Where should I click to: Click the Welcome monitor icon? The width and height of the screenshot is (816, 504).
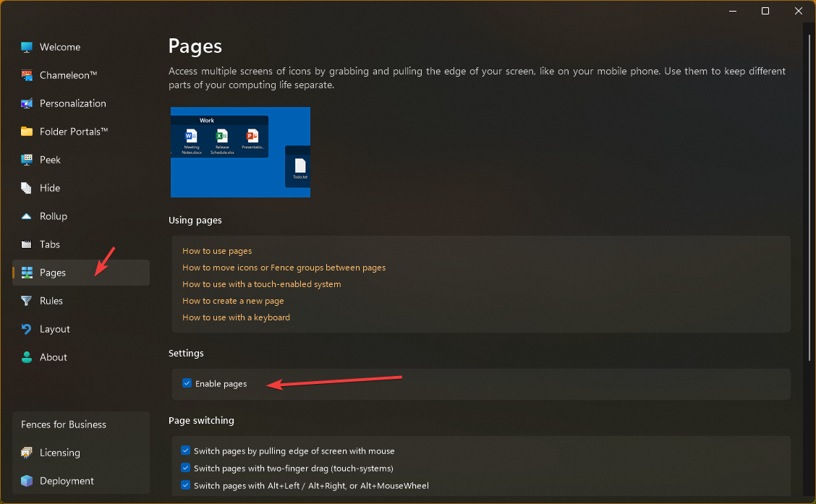pyautogui.click(x=27, y=47)
